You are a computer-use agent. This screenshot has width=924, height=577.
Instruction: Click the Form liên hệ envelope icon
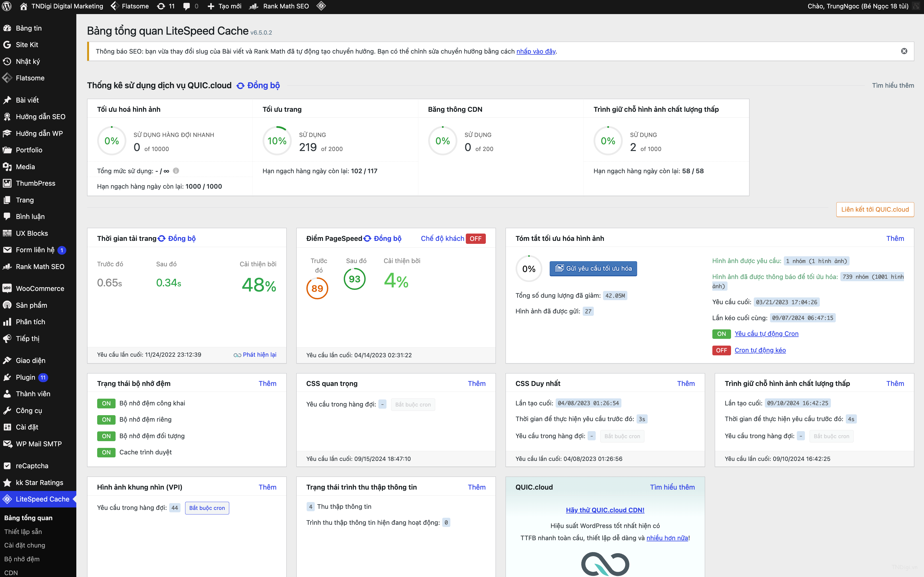[x=7, y=250]
